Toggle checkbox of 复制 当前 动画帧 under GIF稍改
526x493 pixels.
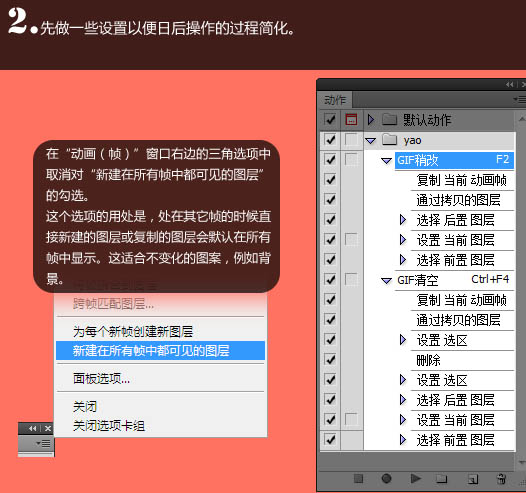click(330, 180)
